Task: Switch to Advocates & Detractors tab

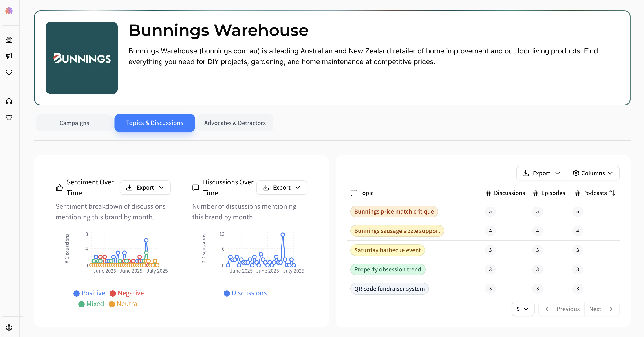Action: (234, 123)
